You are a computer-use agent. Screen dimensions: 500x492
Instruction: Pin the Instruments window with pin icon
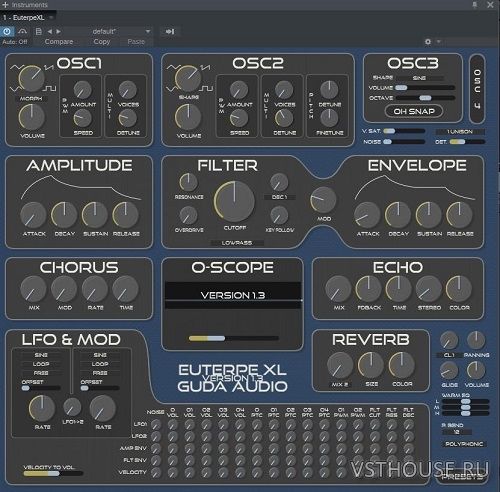pos(475,5)
